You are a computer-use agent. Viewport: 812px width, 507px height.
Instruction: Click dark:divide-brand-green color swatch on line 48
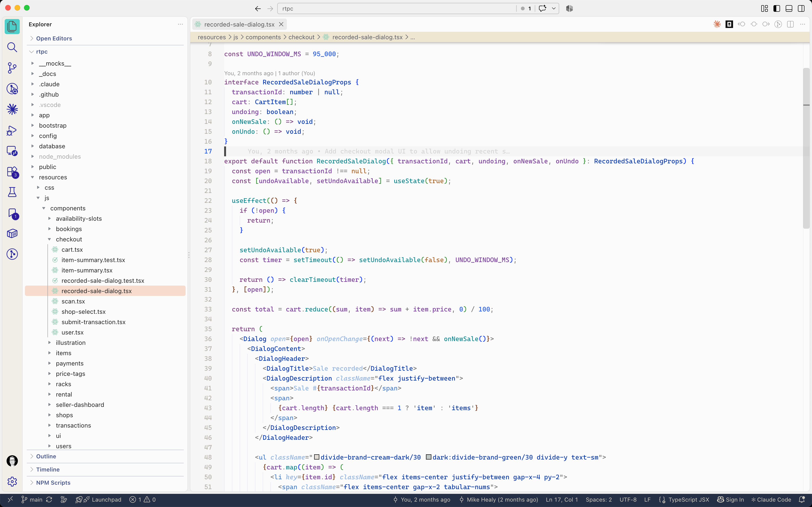click(428, 457)
